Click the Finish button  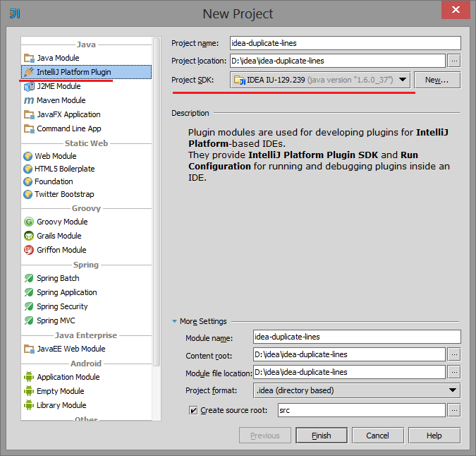(322, 436)
